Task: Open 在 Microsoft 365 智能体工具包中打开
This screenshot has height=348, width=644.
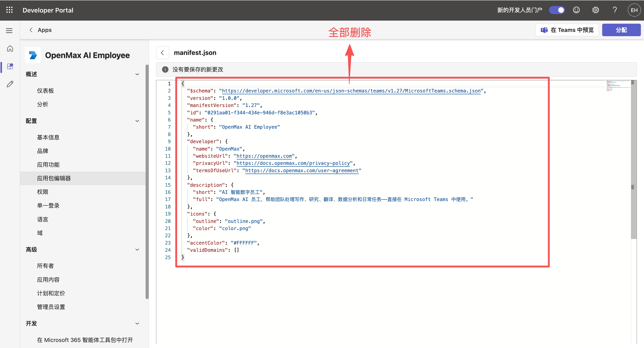Action: 85,340
